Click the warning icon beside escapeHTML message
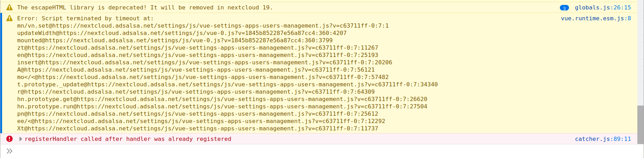644x158 pixels. pyautogui.click(x=9, y=7)
